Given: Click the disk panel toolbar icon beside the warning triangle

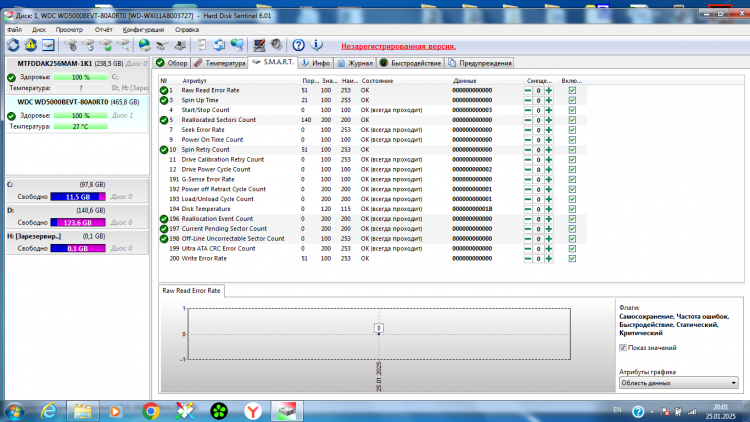Looking at the screenshot, I should (x=48, y=45).
